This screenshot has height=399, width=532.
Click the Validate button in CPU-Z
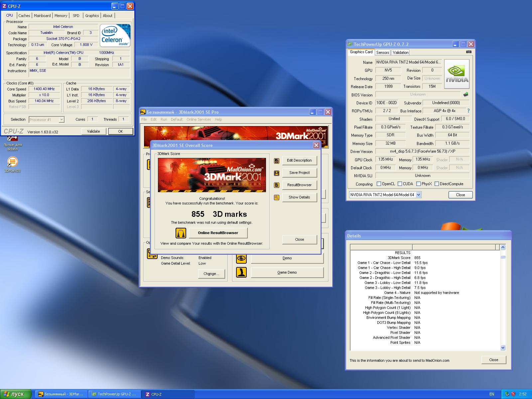point(93,131)
